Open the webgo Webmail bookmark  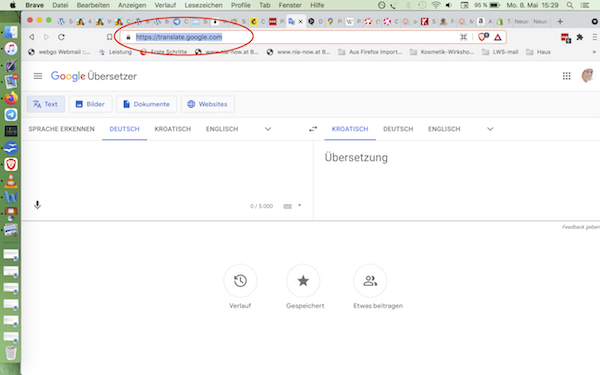click(59, 52)
